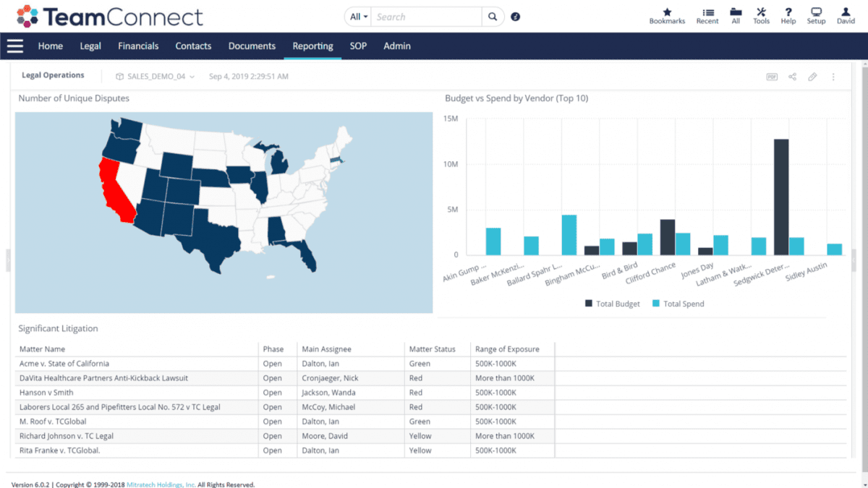868x488 pixels.
Task: Click the search magnifier button
Action: (x=493, y=17)
